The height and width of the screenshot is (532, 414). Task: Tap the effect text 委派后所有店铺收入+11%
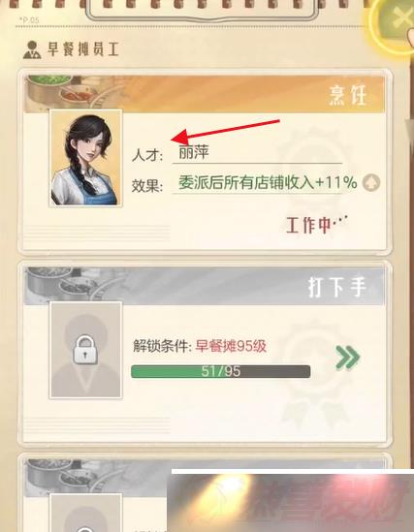(268, 182)
